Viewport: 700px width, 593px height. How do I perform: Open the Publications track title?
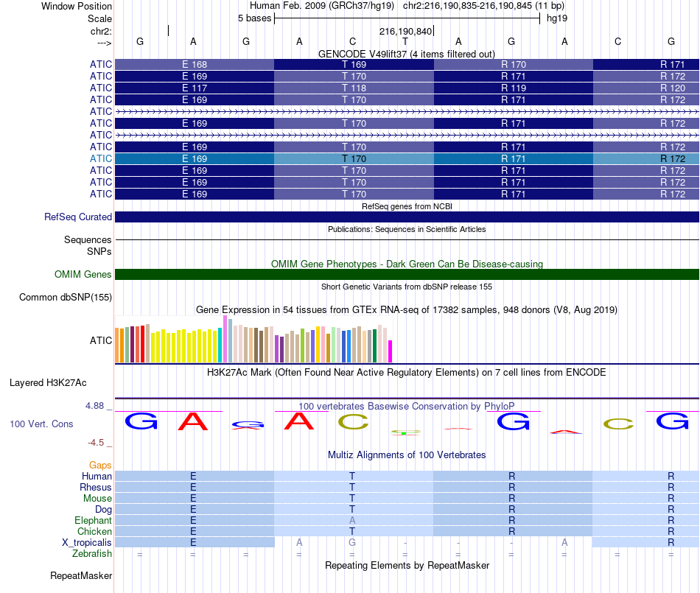[x=407, y=229]
